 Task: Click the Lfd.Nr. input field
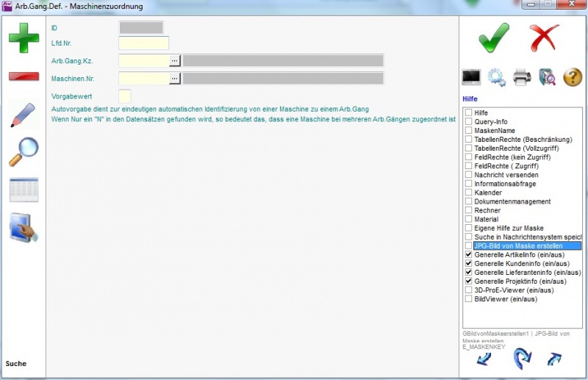pos(143,43)
